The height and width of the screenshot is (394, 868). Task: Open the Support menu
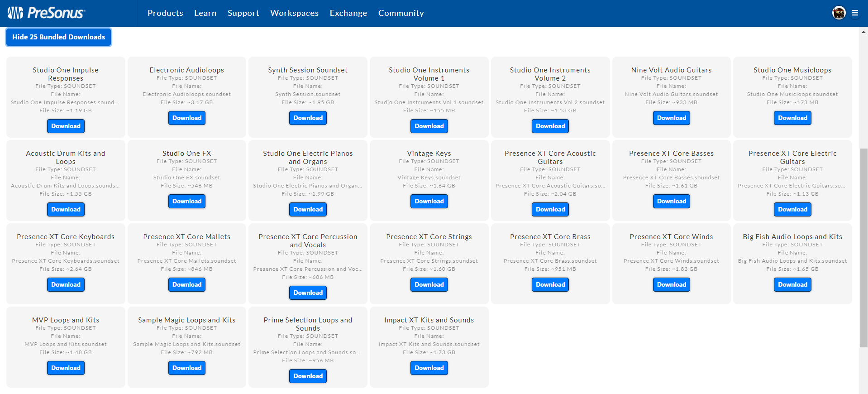coord(243,13)
